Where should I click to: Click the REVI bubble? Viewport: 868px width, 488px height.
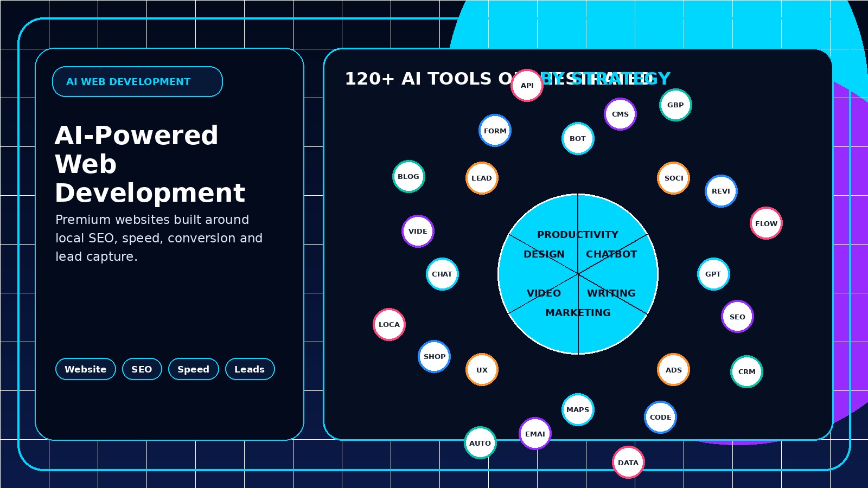tap(721, 191)
